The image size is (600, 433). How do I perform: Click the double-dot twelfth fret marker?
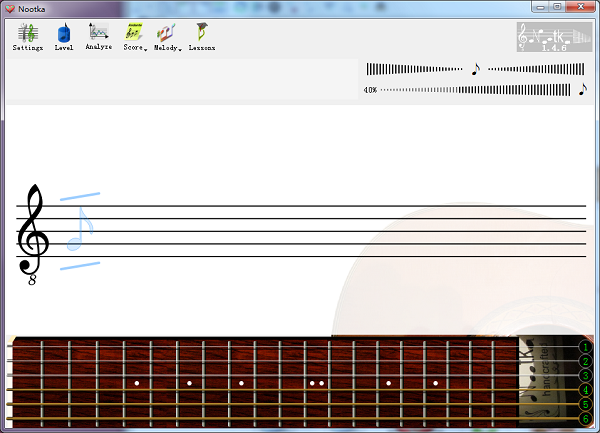coord(317,383)
